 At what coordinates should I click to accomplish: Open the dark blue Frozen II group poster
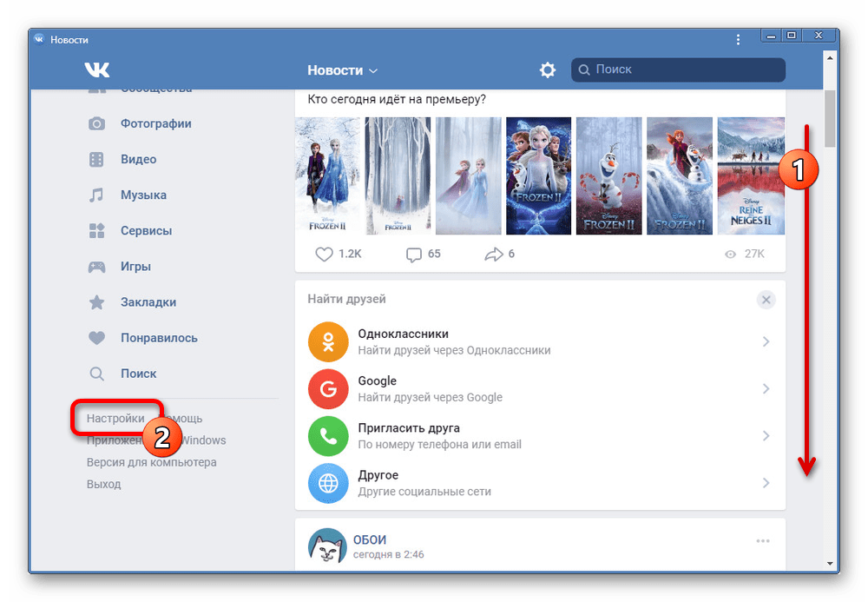[539, 176]
